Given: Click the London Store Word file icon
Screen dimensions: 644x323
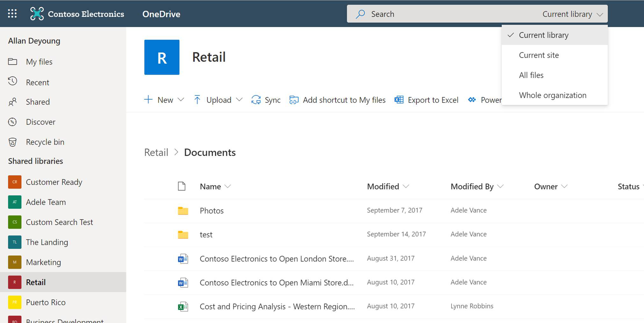Looking at the screenshot, I should (183, 259).
